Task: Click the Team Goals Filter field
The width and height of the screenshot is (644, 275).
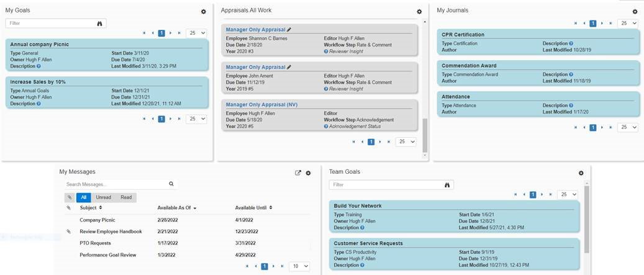Action: click(x=391, y=185)
